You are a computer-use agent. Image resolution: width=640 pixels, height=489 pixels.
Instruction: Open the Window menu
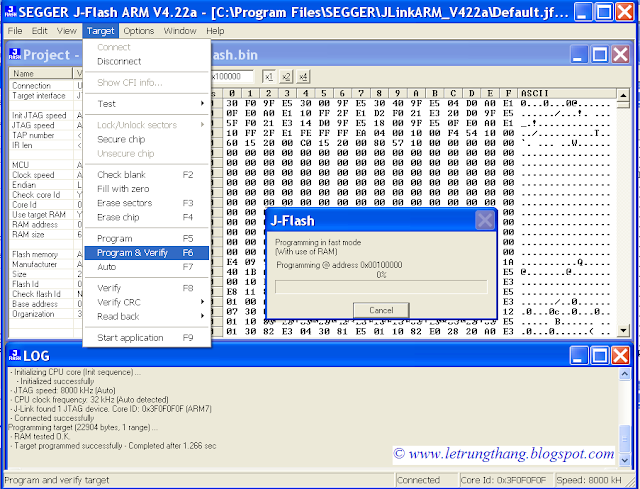point(180,31)
